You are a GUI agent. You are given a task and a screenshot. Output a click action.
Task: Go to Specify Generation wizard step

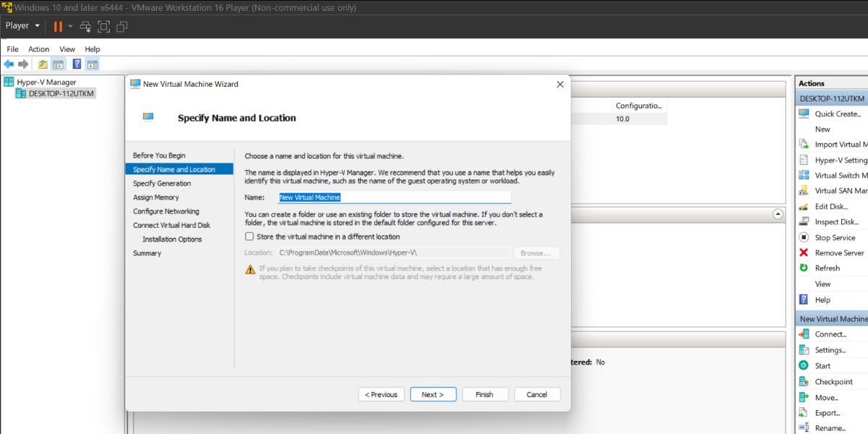click(162, 183)
